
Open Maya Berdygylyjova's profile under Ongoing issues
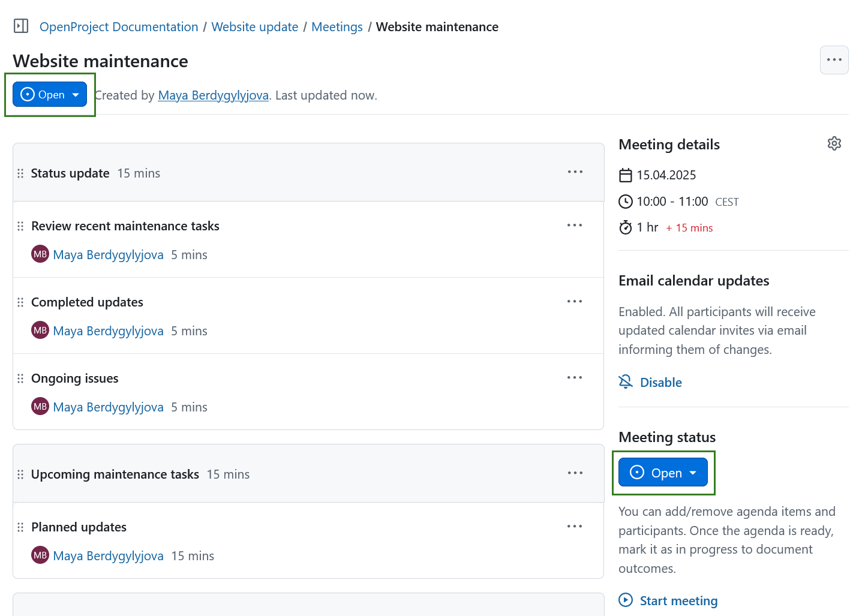[108, 407]
